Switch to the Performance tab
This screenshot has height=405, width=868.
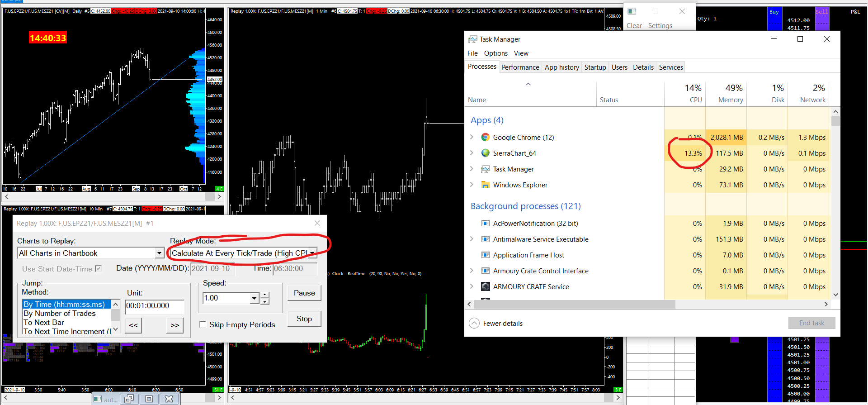pos(520,67)
